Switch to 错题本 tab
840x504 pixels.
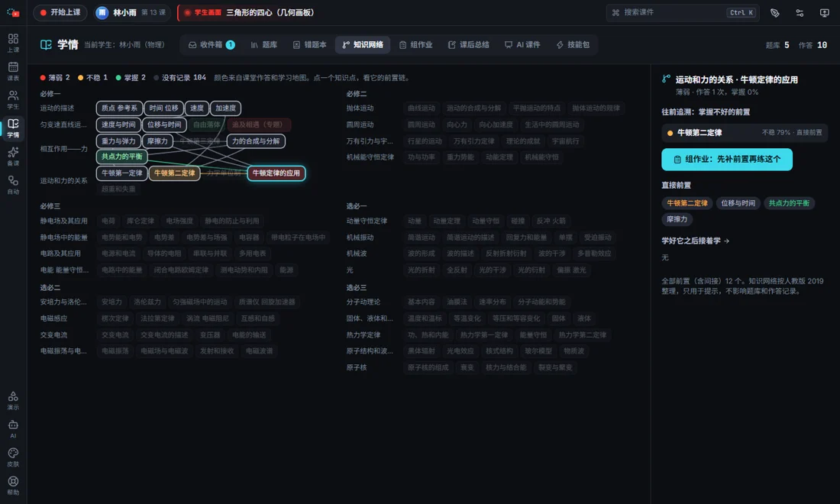[x=309, y=45]
